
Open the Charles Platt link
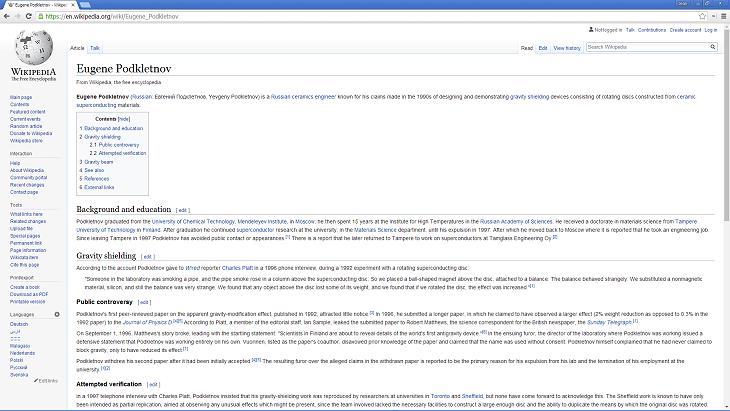coord(237,268)
